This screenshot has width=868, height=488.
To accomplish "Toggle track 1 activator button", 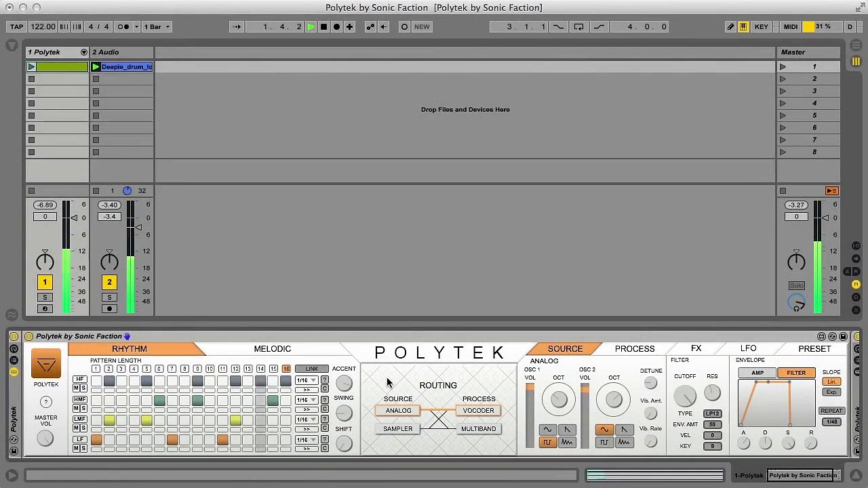I will coord(45,282).
